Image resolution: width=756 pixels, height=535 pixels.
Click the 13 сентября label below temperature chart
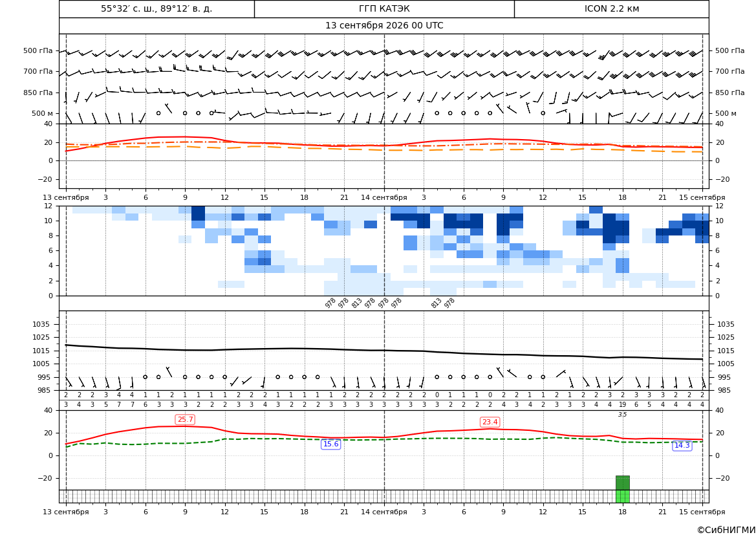[x=66, y=197]
